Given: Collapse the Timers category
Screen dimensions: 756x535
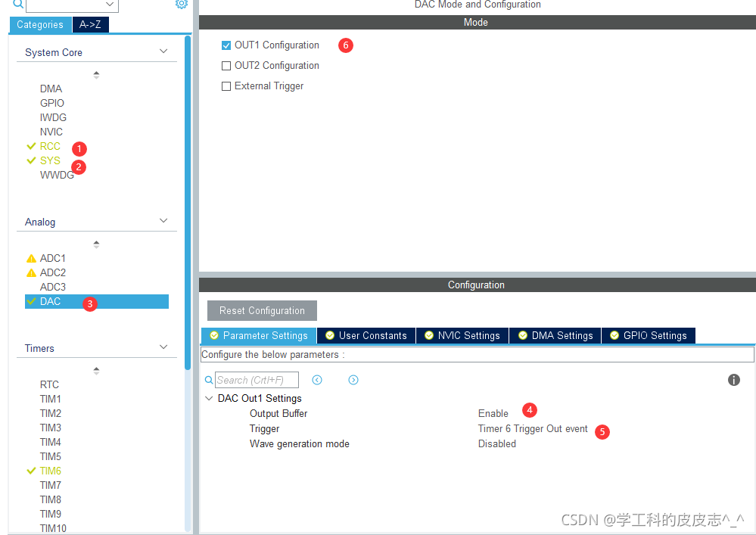Looking at the screenshot, I should [163, 347].
